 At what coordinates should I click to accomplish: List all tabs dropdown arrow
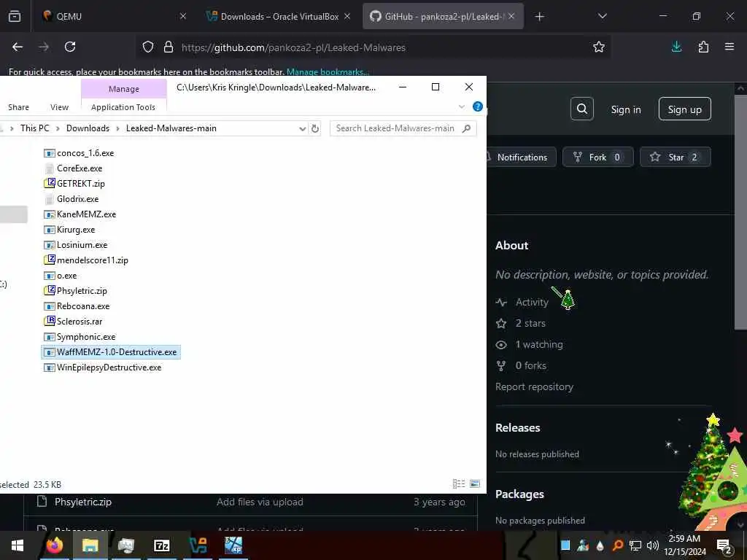pyautogui.click(x=602, y=16)
